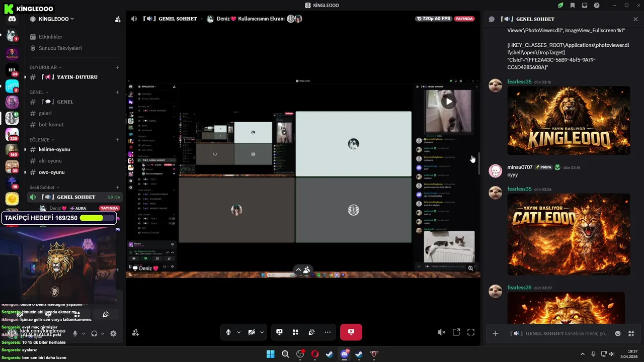Open camera options arrow in stream controls
Screen dimensions: 644x362
pyautogui.click(x=262, y=332)
